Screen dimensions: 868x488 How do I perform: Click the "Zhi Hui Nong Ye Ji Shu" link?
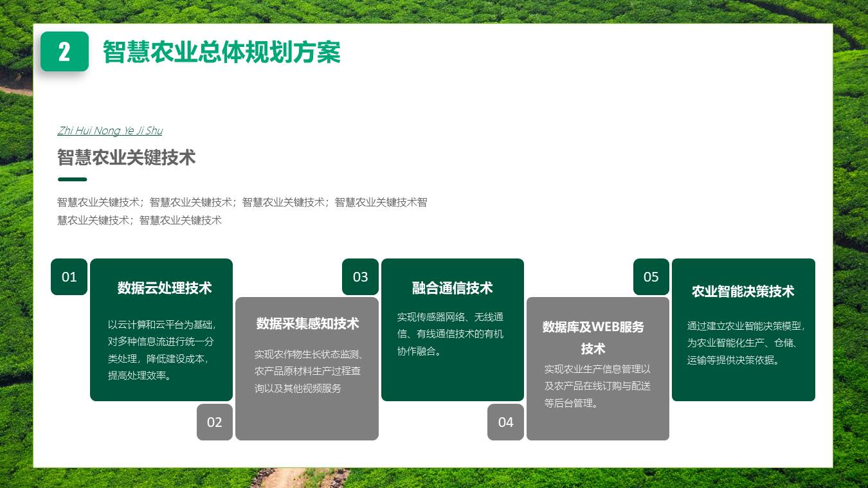tap(110, 131)
